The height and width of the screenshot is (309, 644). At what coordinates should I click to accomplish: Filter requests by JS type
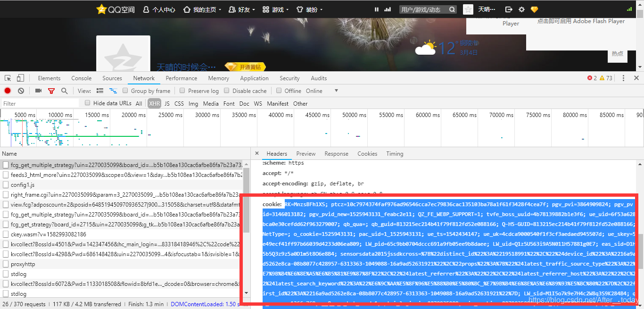(x=167, y=103)
